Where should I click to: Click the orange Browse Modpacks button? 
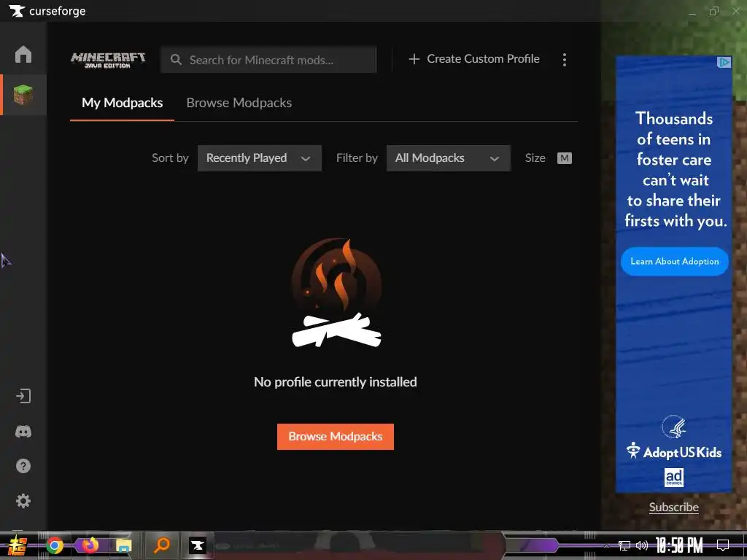[336, 437]
